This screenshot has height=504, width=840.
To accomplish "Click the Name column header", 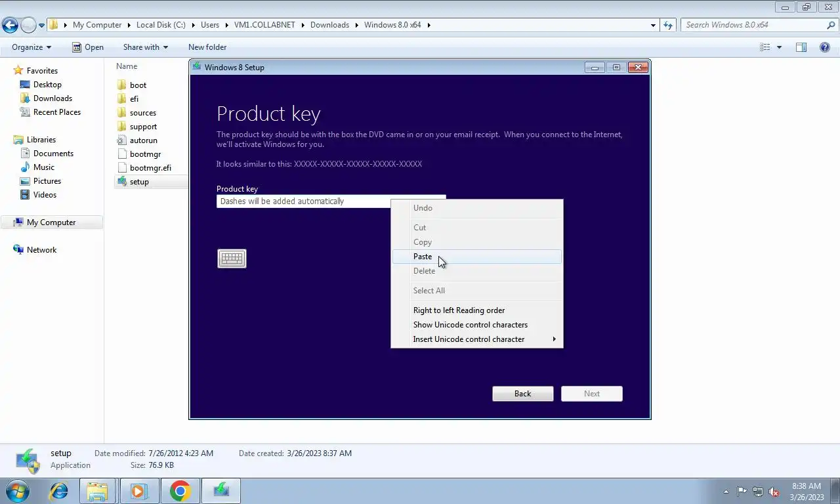I will coord(127,66).
